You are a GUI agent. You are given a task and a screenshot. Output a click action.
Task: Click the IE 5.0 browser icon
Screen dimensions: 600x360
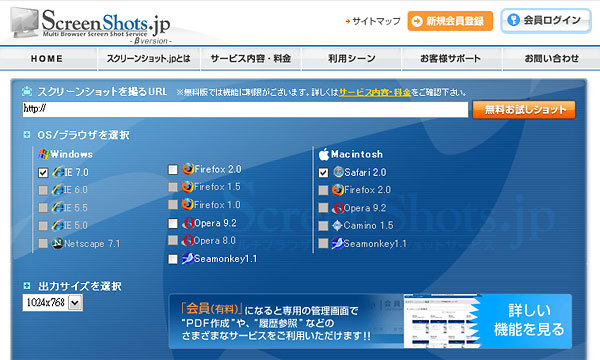click(x=58, y=225)
